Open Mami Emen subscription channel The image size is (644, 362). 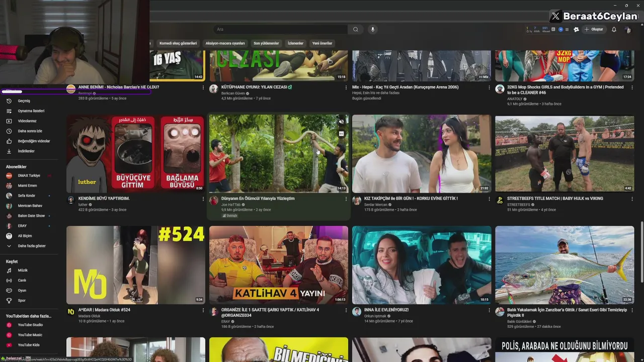coord(27,186)
